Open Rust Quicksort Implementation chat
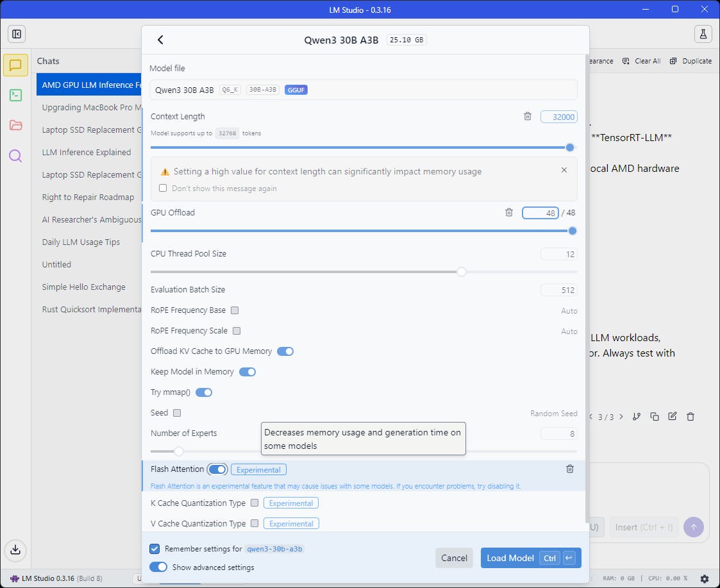Viewport: 720px width, 588px height. [89, 309]
